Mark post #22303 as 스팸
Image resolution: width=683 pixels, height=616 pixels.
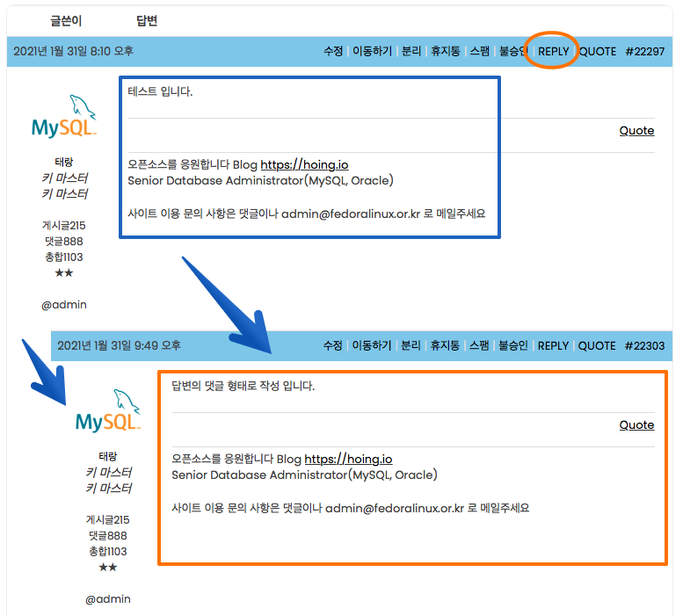pos(479,345)
